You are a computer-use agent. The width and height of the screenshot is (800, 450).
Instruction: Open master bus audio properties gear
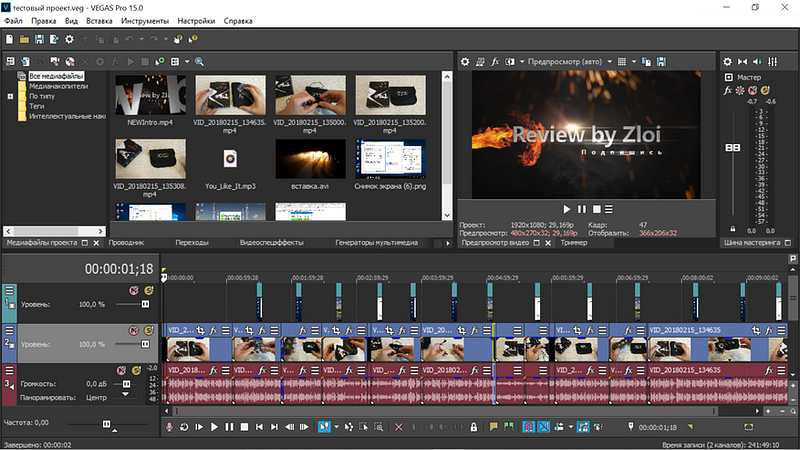pos(728,62)
